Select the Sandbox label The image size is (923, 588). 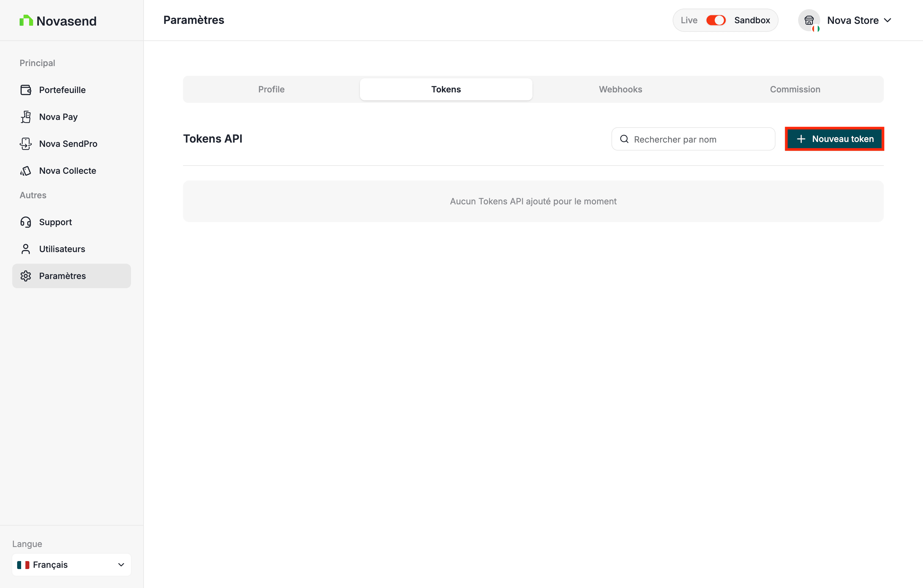(752, 20)
